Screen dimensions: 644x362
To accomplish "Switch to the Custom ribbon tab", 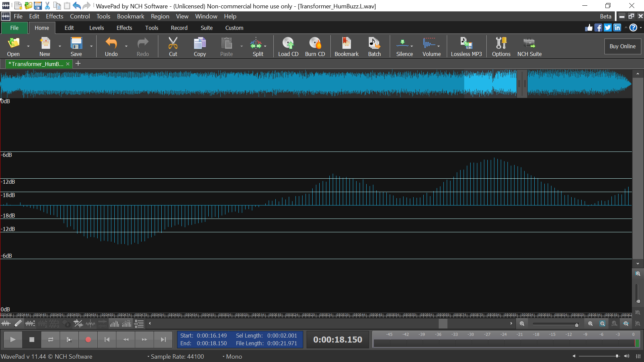I will coord(234,28).
